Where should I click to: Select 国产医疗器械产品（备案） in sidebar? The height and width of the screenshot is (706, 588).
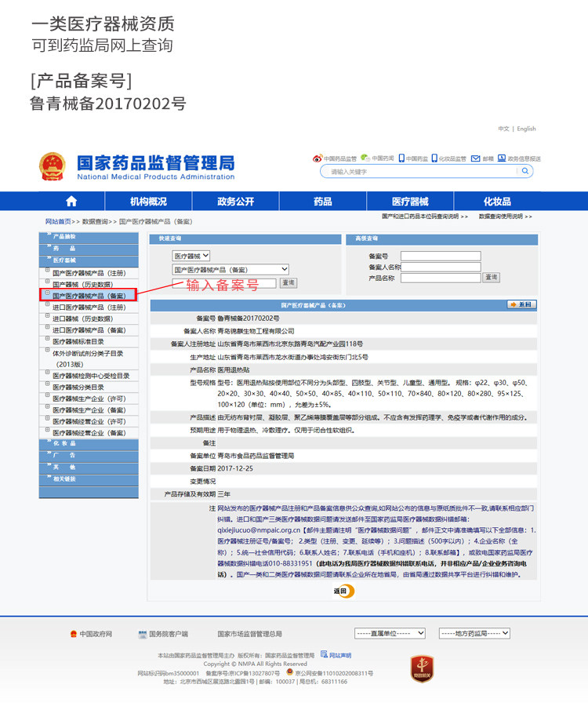tap(89, 296)
